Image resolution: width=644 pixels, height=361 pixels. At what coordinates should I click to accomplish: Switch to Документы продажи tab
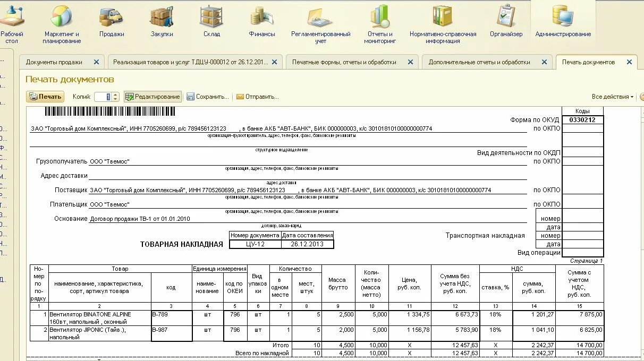click(54, 62)
